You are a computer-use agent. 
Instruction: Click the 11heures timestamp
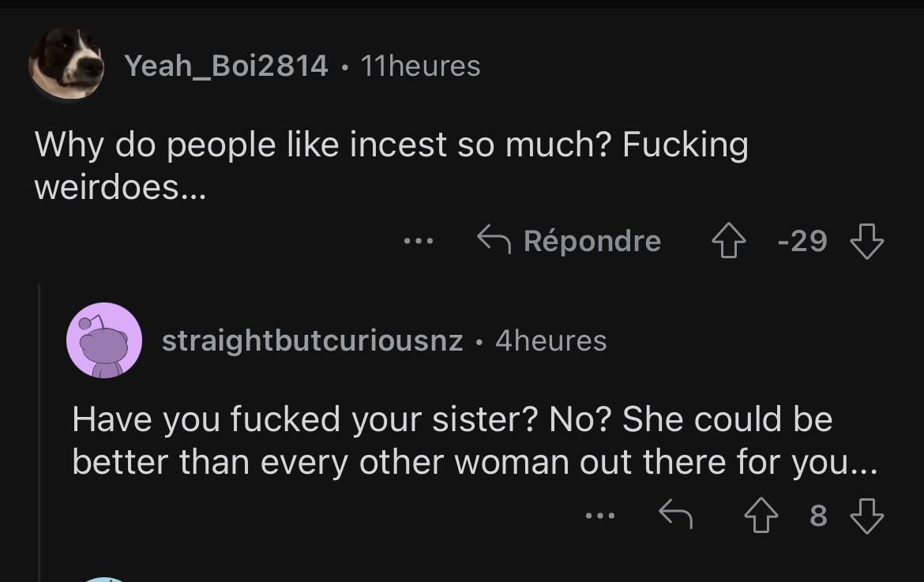[420, 66]
